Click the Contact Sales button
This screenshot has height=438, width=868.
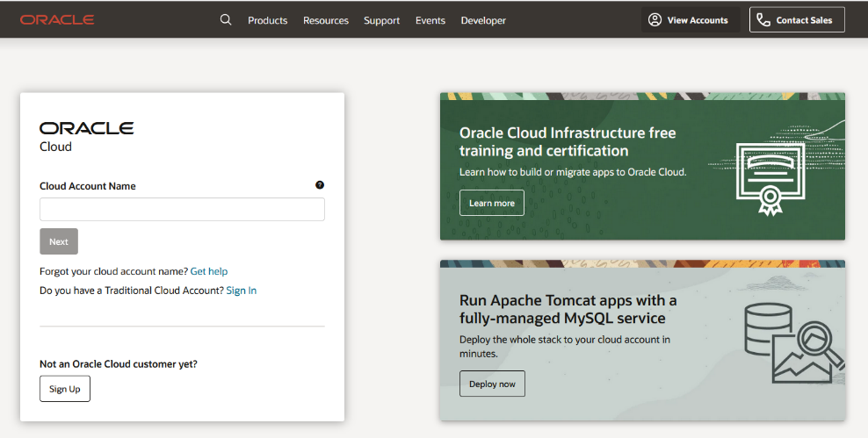(x=797, y=20)
